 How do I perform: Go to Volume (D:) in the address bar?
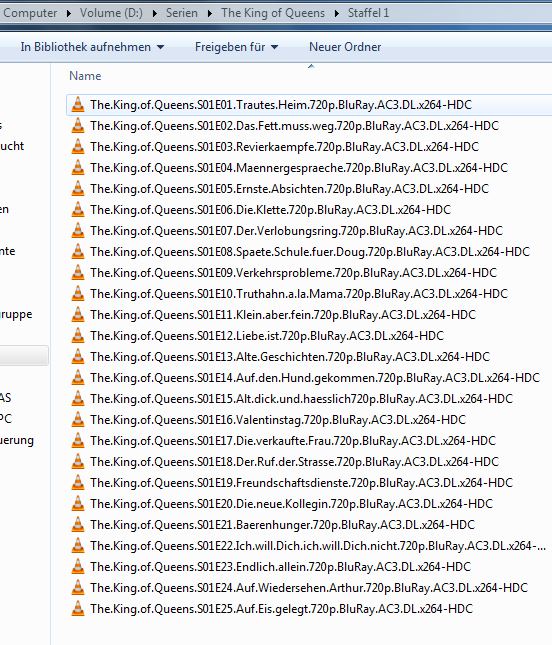coord(111,13)
